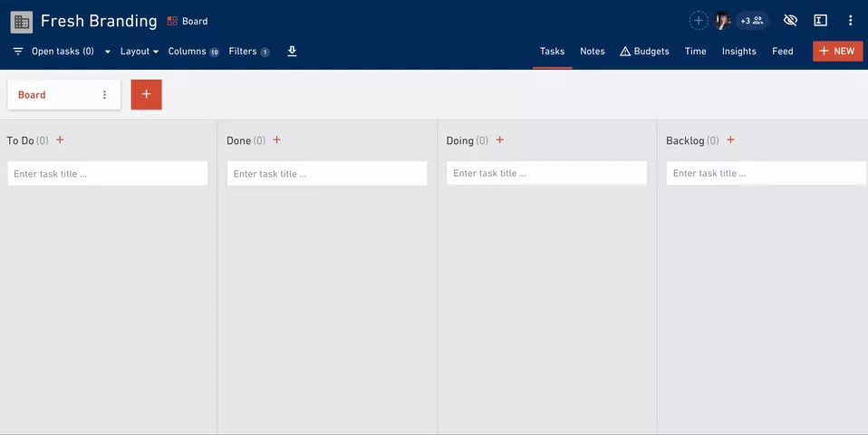Open the Time tab
868x435 pixels.
click(695, 51)
